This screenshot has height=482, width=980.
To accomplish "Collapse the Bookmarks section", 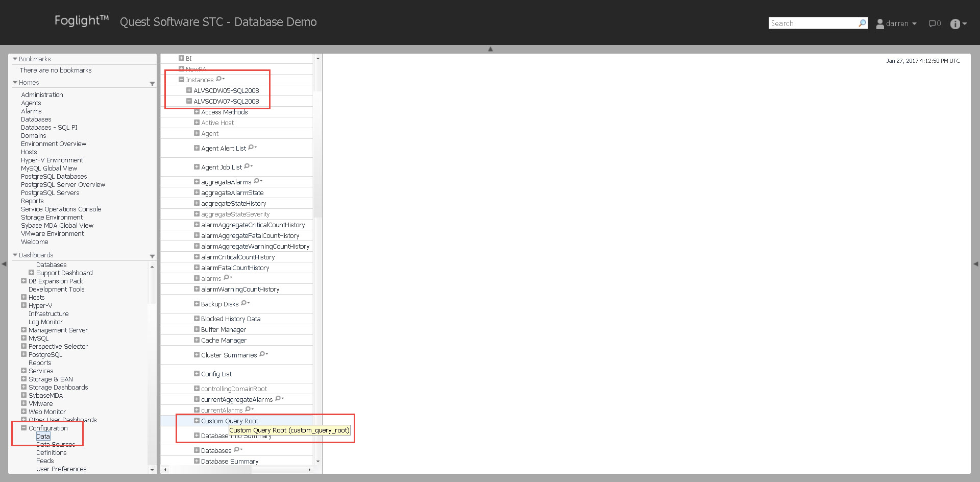I will 15,59.
